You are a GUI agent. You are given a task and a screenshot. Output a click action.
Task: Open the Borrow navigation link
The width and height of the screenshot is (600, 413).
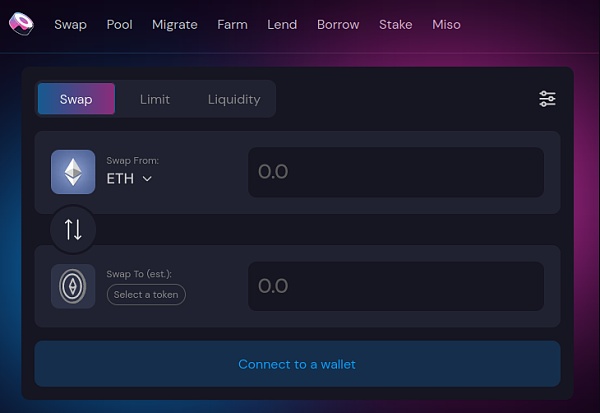pyautogui.click(x=338, y=24)
